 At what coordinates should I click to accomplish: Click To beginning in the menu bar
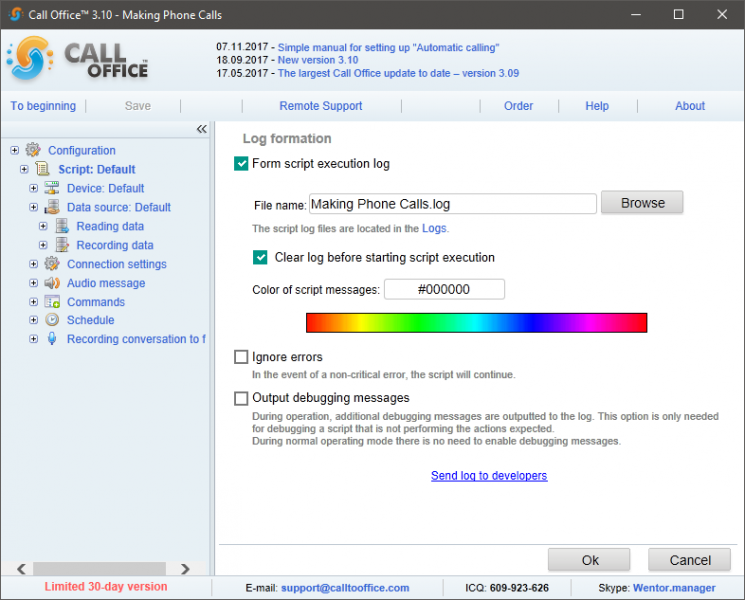click(x=43, y=106)
